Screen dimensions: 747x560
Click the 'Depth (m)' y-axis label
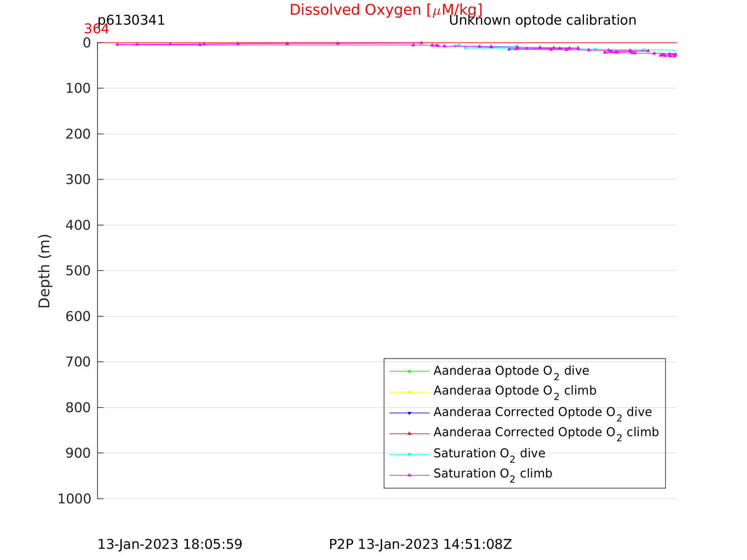(45, 271)
